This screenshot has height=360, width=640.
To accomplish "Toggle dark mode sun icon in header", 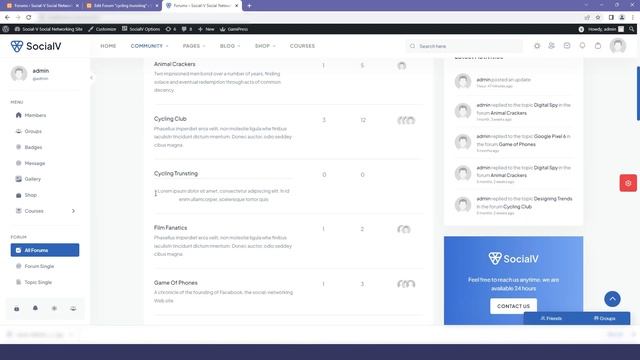I will coord(537,46).
